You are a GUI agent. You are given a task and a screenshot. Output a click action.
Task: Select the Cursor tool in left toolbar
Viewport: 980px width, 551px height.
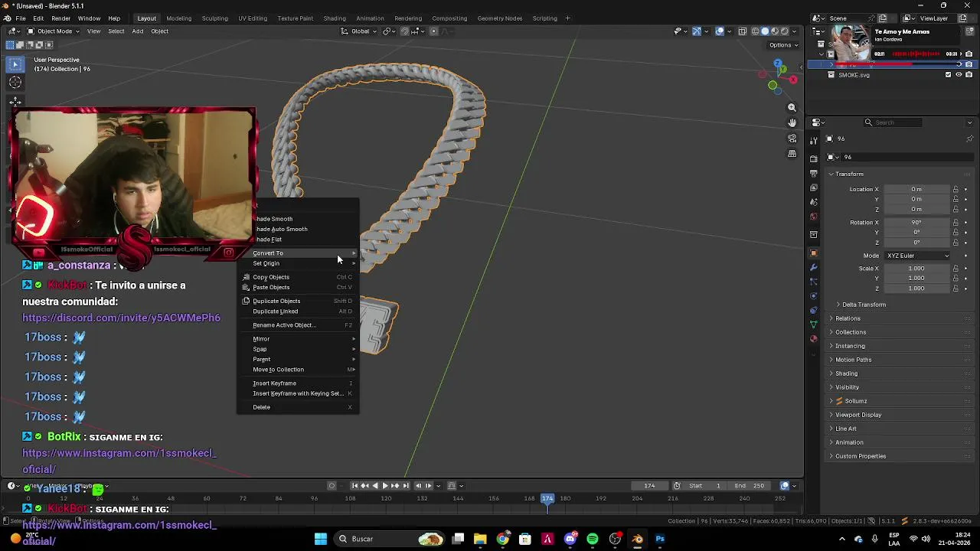tap(15, 83)
